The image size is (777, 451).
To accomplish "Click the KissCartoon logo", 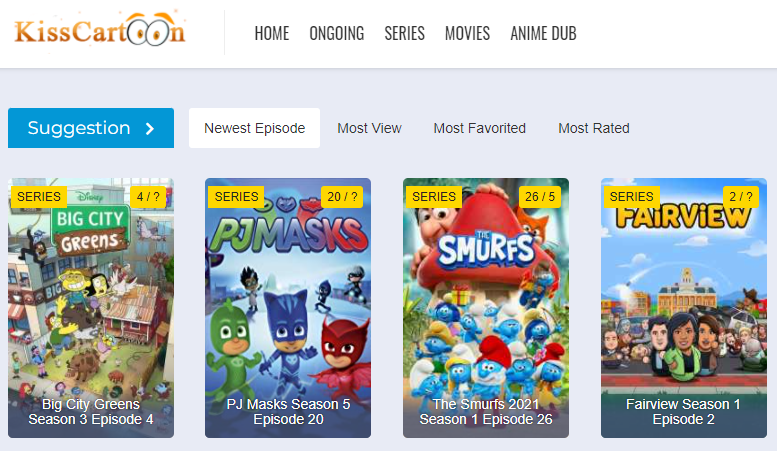I will click(x=100, y=30).
